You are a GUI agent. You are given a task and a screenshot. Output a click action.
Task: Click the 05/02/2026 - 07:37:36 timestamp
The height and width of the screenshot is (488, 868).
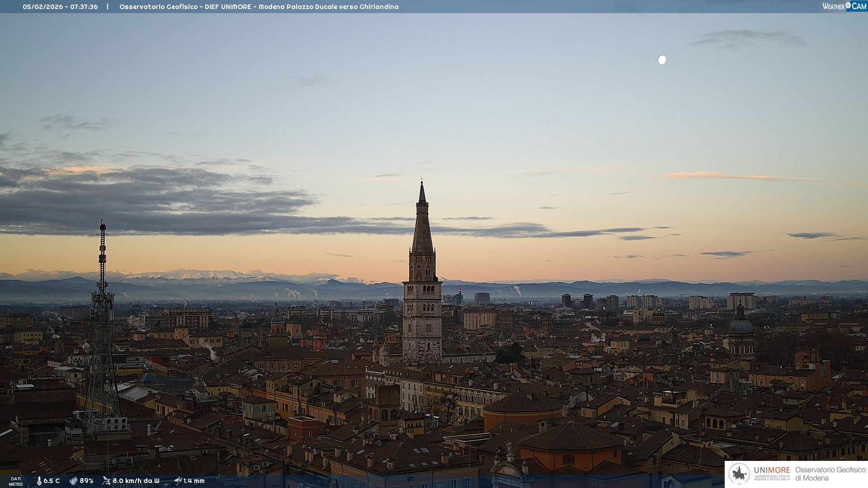(60, 7)
